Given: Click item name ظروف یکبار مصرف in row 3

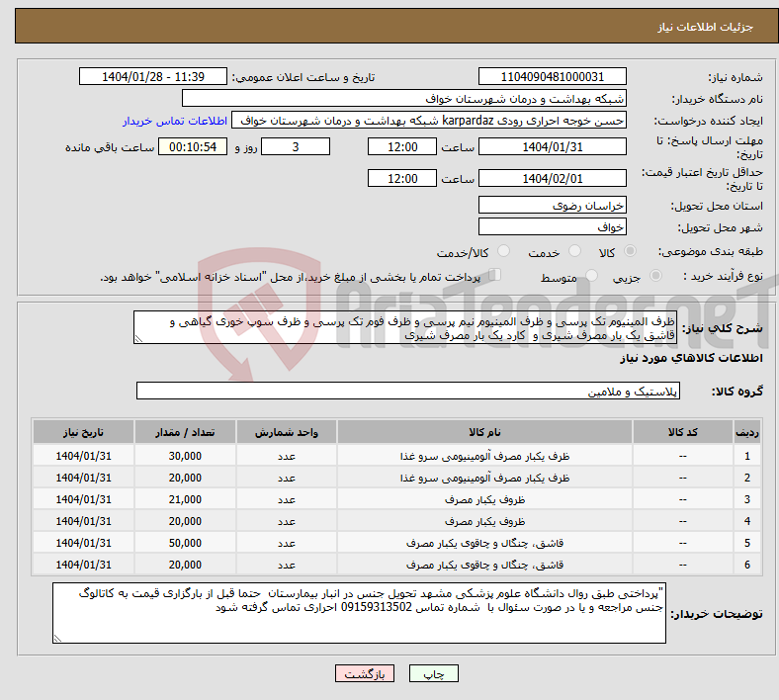Looking at the screenshot, I should [x=484, y=499].
